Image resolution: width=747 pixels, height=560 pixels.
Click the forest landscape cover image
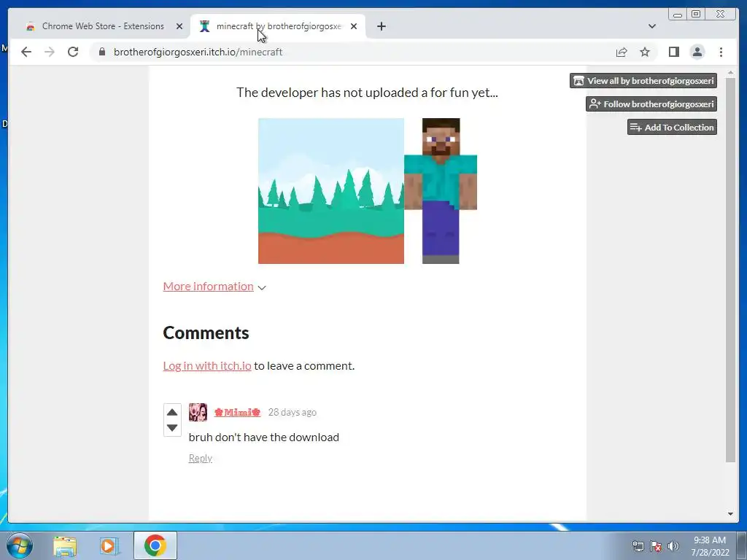point(331,191)
